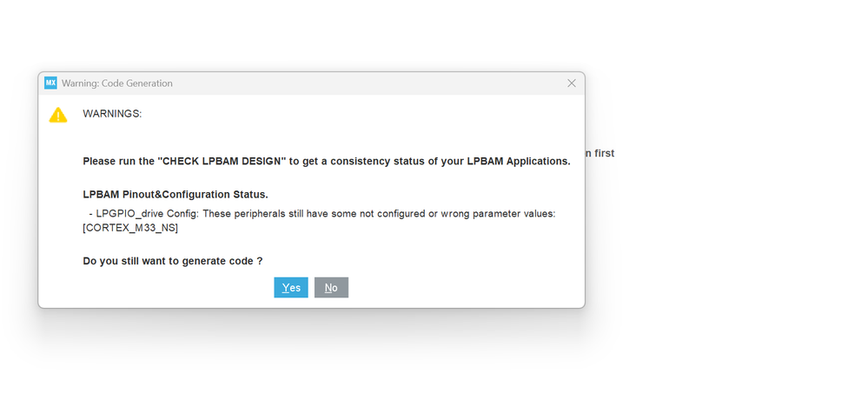Image resolution: width=868 pixels, height=407 pixels.
Task: Click "Do you still want to generate code ?"
Action: [x=173, y=261]
